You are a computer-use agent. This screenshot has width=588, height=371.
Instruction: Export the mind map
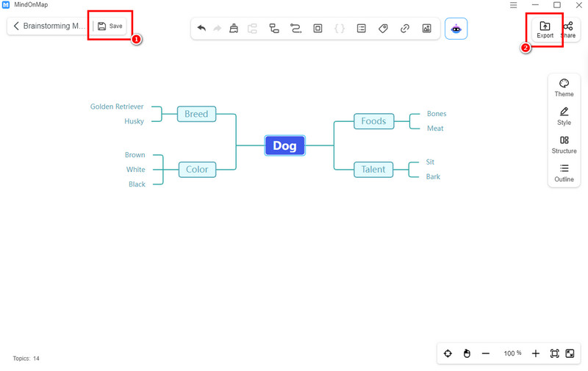click(545, 29)
